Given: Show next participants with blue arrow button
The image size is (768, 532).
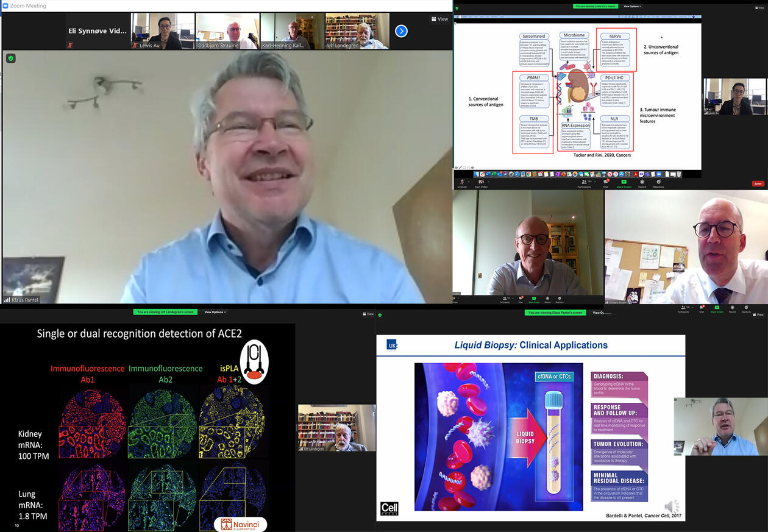Looking at the screenshot, I should 401,30.
